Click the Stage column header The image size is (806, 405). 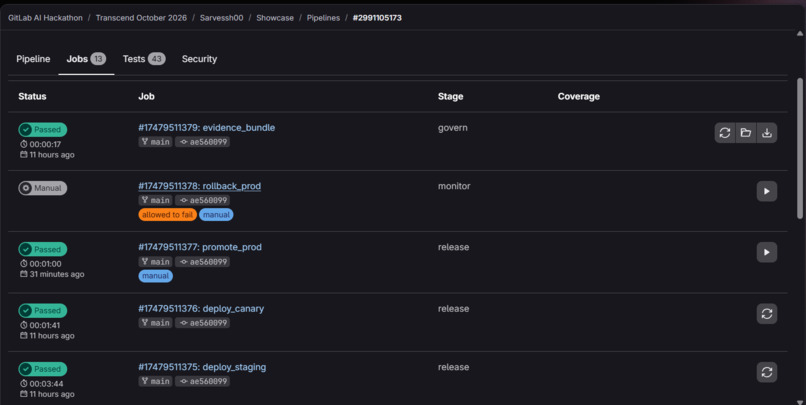coord(451,97)
